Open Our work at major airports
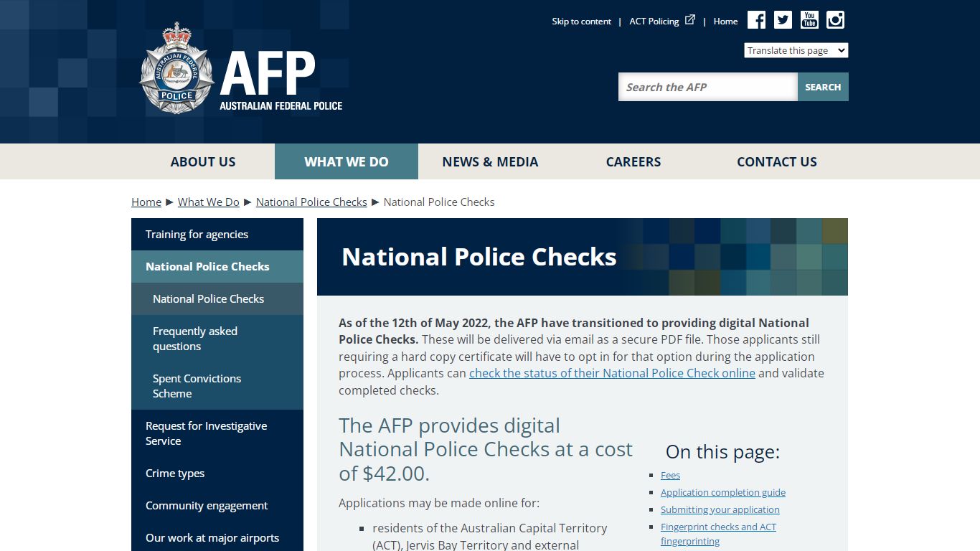980x551 pixels. 217,537
